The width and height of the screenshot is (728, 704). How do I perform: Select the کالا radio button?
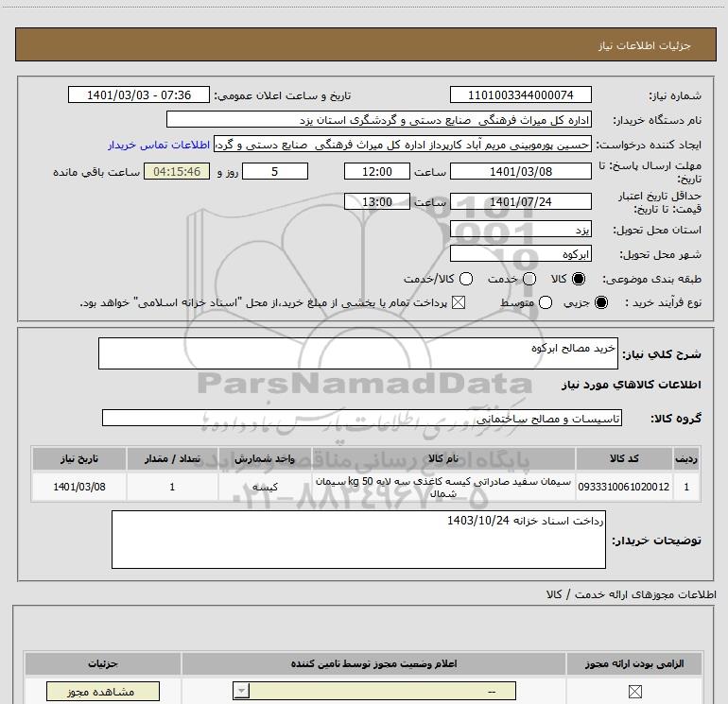pyautogui.click(x=579, y=279)
